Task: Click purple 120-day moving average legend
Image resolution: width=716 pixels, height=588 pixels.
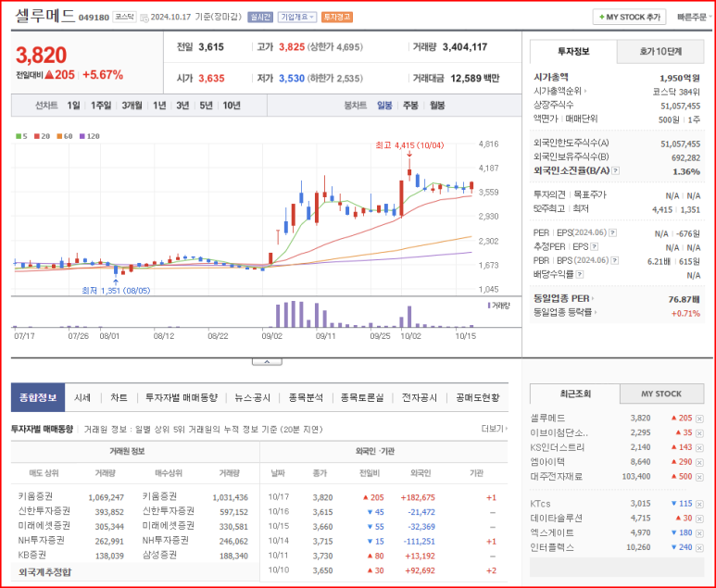Action: point(90,136)
